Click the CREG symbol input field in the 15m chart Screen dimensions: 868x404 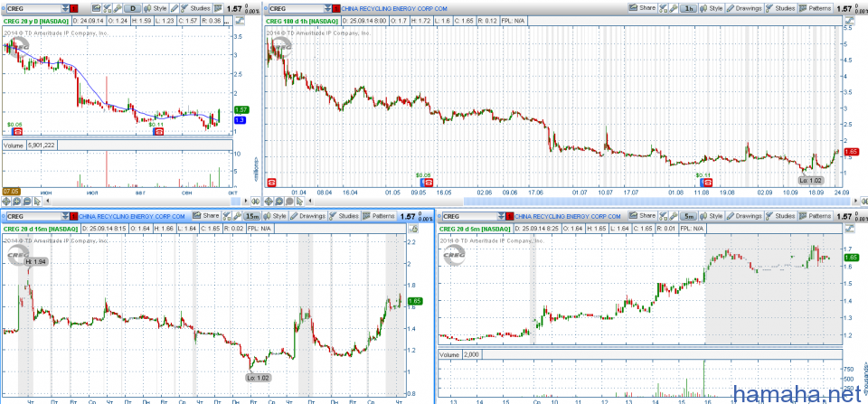pos(33,216)
